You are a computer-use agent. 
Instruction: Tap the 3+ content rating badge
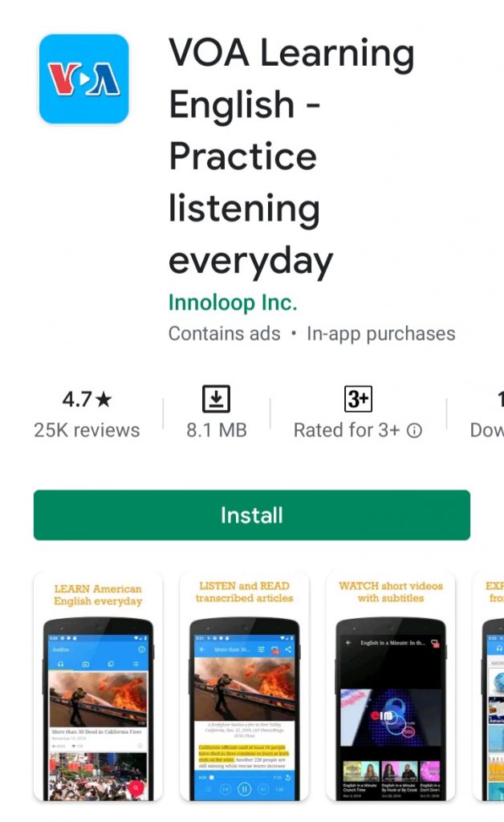(x=359, y=399)
